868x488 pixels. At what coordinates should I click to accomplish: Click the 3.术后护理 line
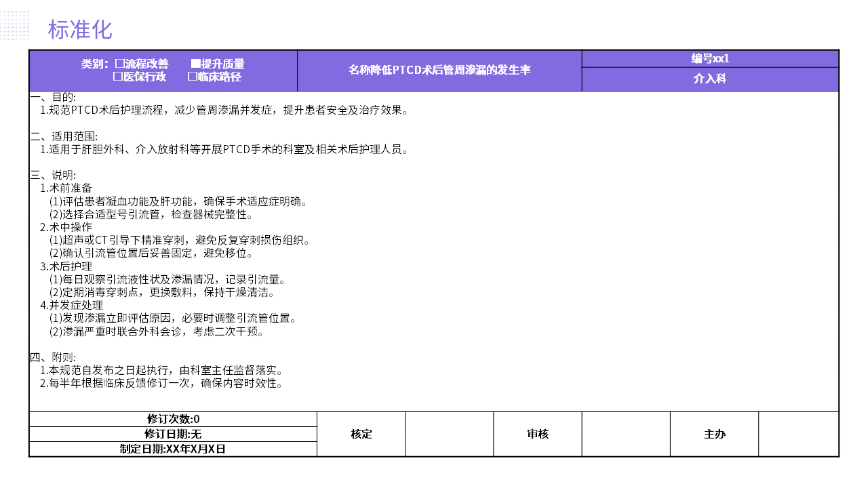pos(66,266)
